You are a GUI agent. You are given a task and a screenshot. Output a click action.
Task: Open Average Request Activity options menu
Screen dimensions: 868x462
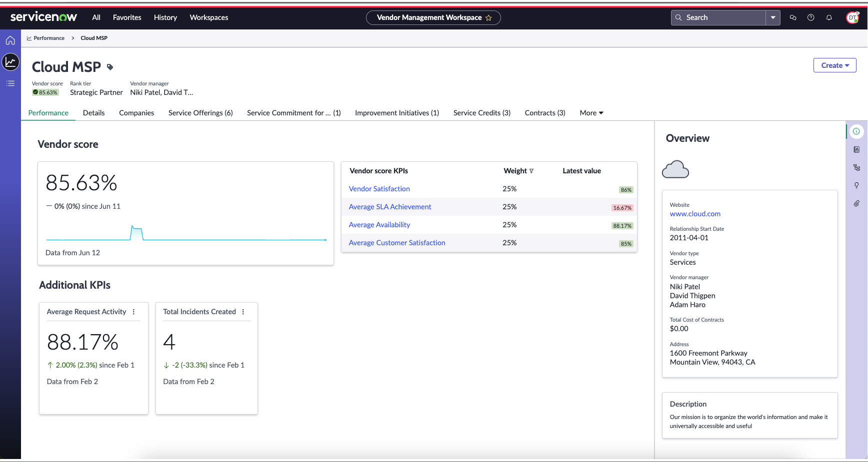pyautogui.click(x=133, y=312)
